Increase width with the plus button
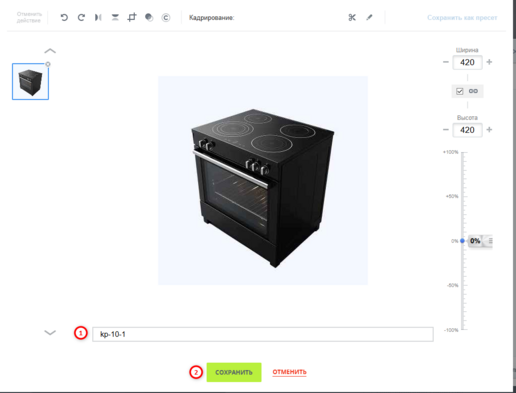 [x=489, y=62]
